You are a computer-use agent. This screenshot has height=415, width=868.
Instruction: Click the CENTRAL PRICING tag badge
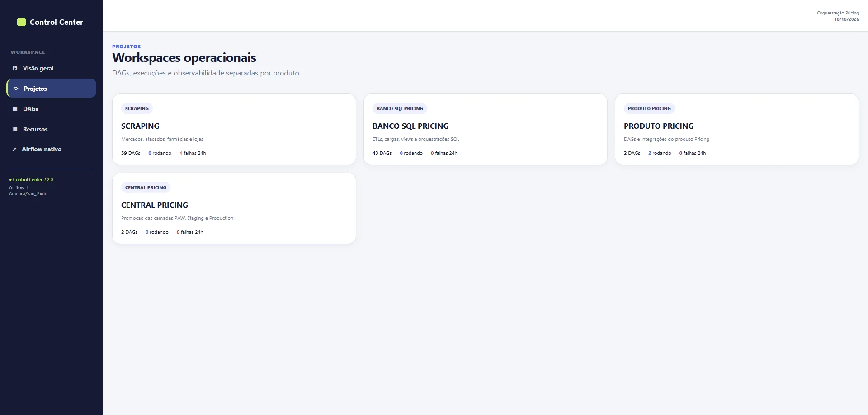(x=146, y=187)
